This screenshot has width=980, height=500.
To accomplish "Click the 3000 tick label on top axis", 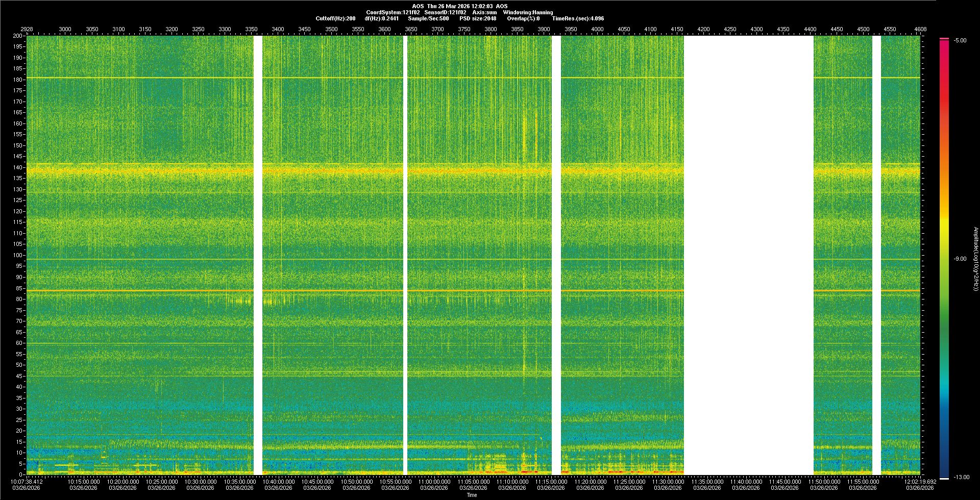I will click(65, 29).
